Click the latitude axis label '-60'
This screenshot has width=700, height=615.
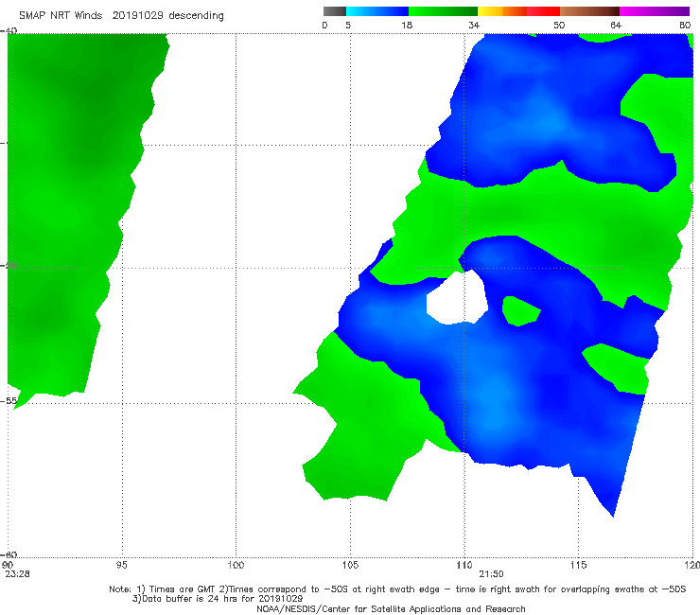pyautogui.click(x=9, y=554)
